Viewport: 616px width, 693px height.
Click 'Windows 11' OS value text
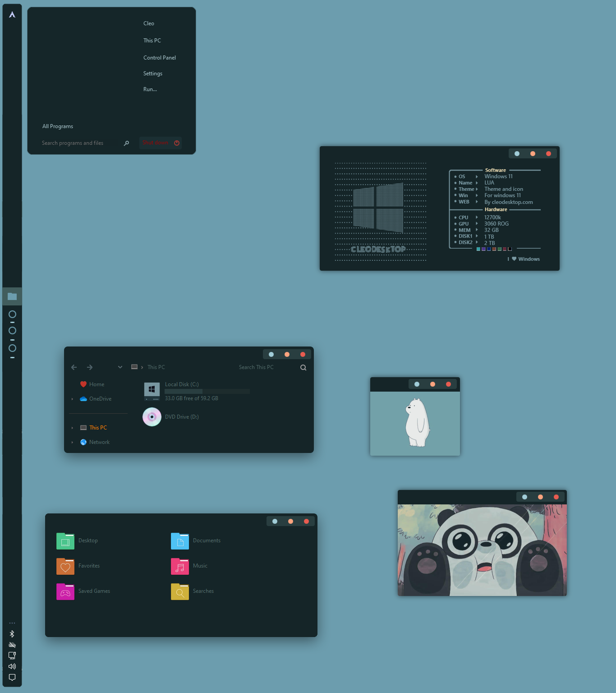(x=498, y=176)
